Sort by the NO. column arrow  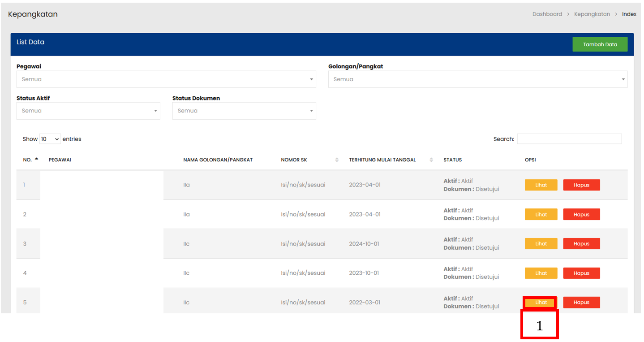click(36, 160)
